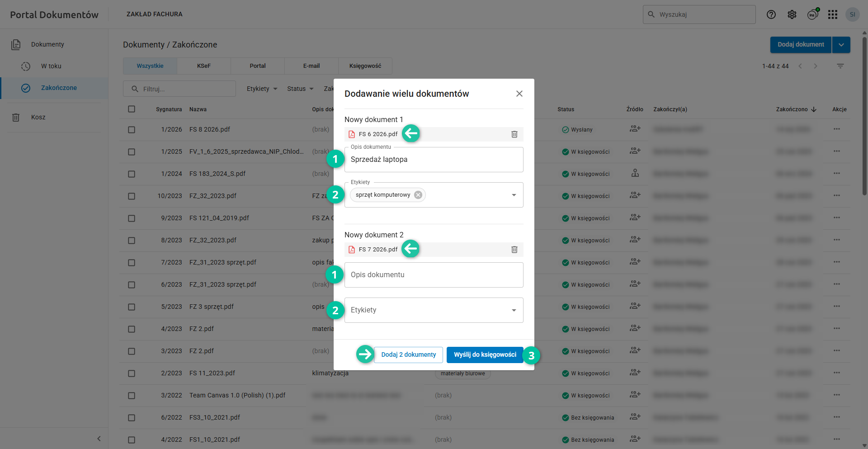Image resolution: width=868 pixels, height=449 pixels.
Task: Switch to the KSeF tab
Action: point(204,66)
